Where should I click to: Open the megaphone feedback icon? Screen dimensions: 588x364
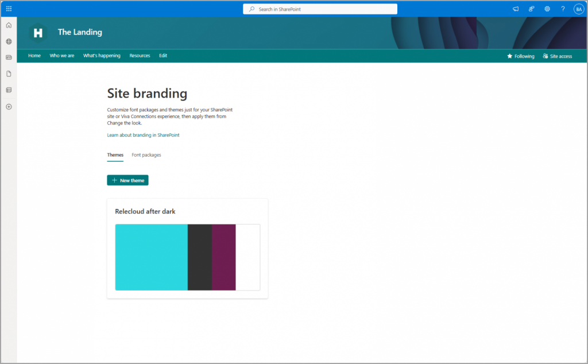point(516,9)
